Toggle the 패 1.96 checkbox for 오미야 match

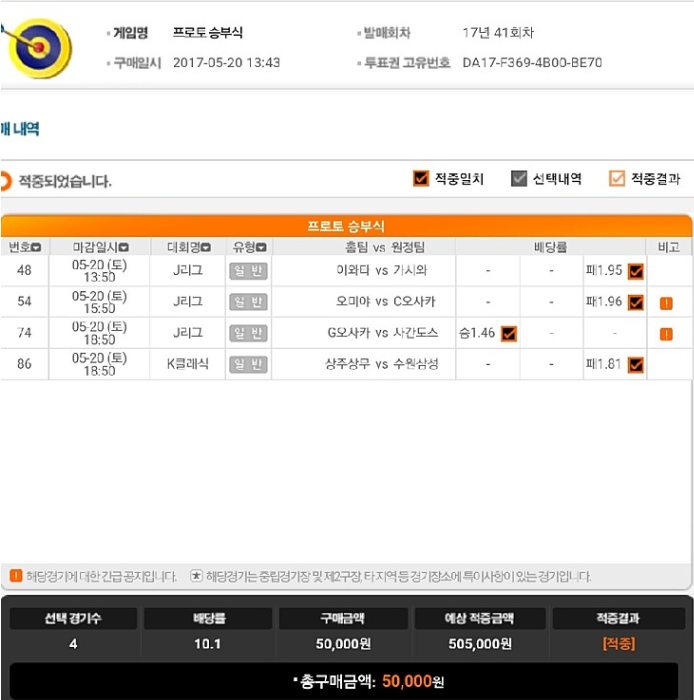pyautogui.click(x=636, y=303)
